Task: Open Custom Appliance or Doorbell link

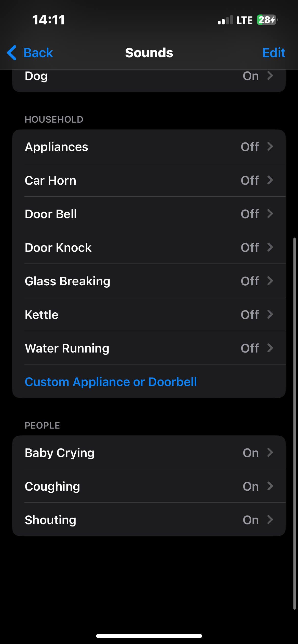Action: (111, 382)
